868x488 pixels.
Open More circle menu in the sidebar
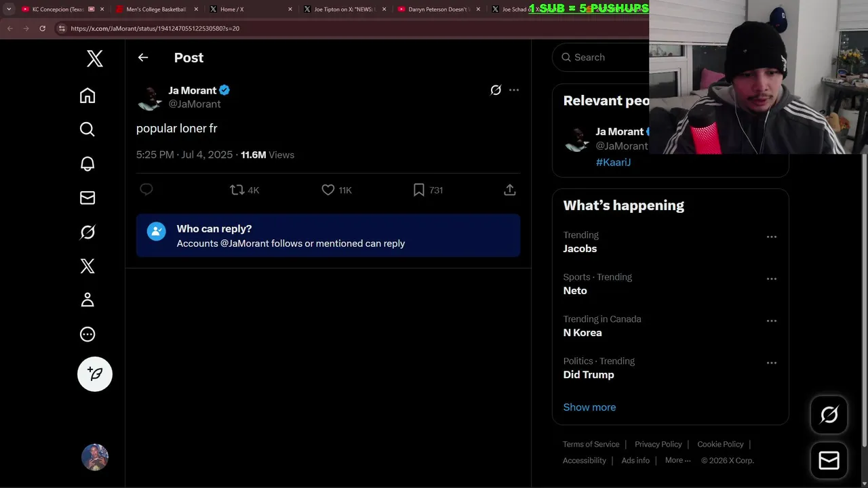click(x=87, y=334)
